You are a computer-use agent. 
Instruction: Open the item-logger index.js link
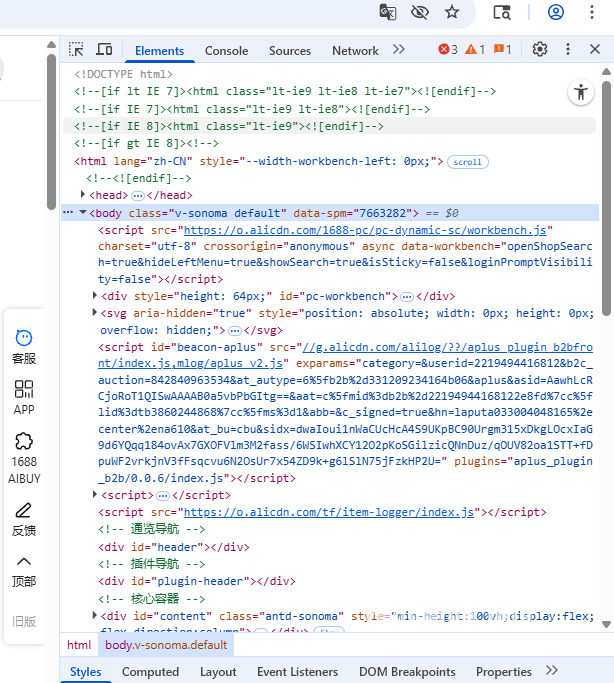(x=329, y=512)
